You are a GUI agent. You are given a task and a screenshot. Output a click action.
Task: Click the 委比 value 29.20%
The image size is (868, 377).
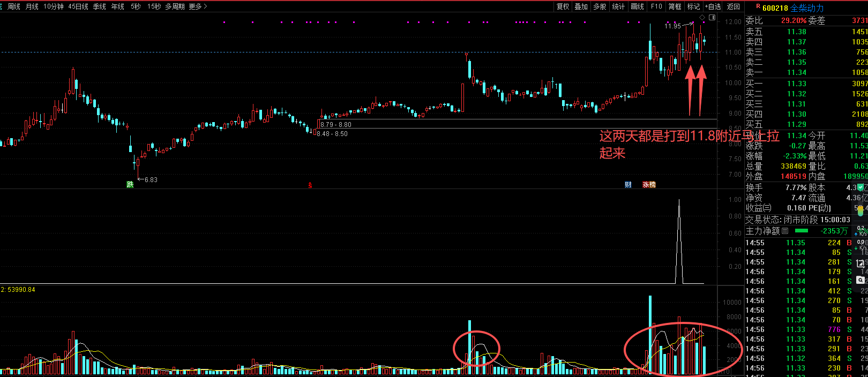point(794,20)
